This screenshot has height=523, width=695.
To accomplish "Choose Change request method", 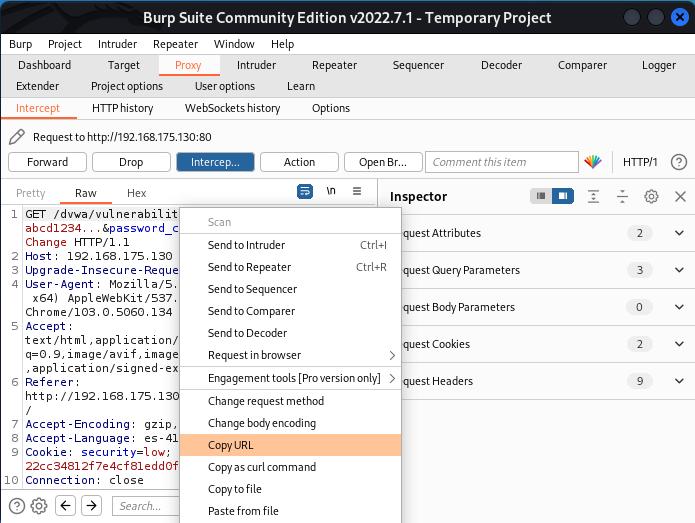I will (291, 401).
